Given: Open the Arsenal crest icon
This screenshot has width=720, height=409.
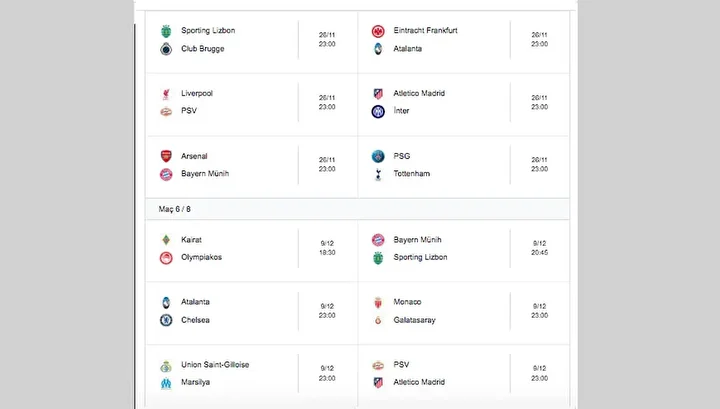Looking at the screenshot, I should [x=166, y=157].
